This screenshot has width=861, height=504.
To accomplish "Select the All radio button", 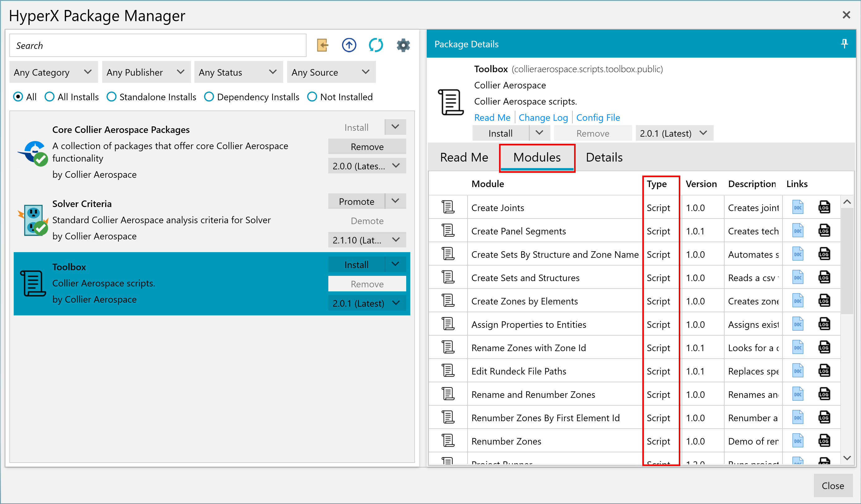I will coord(18,97).
